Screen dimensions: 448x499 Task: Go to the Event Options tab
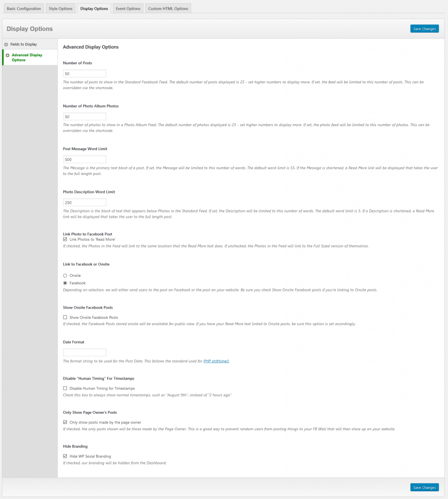[x=128, y=9]
